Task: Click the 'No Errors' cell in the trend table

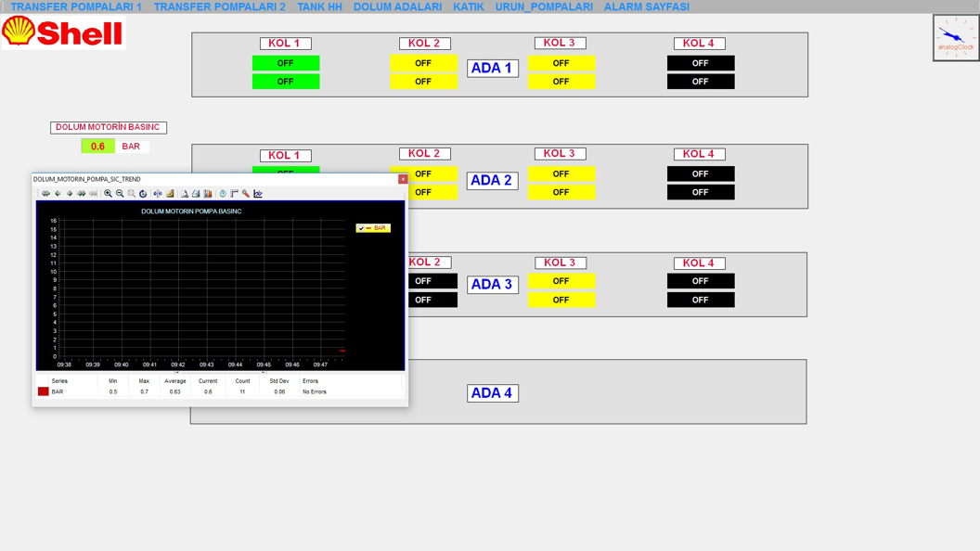Action: pos(315,391)
